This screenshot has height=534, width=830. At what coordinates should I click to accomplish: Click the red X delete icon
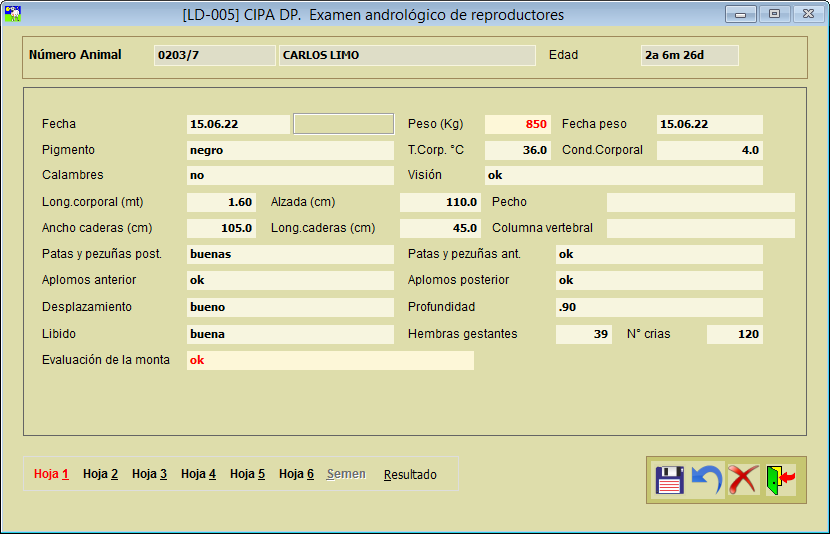pyautogui.click(x=742, y=480)
